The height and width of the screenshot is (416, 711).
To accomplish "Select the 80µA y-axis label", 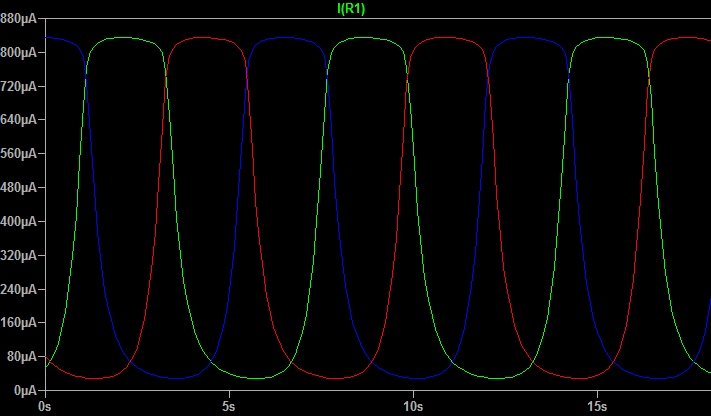I will (x=21, y=357).
